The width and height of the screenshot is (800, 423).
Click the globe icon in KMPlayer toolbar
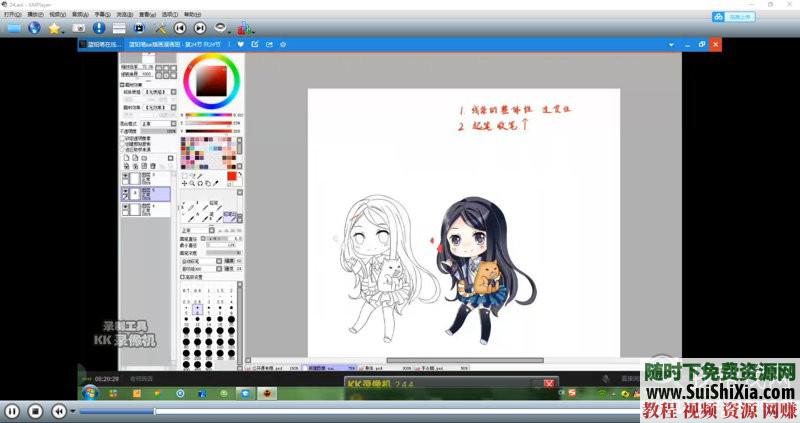36,28
